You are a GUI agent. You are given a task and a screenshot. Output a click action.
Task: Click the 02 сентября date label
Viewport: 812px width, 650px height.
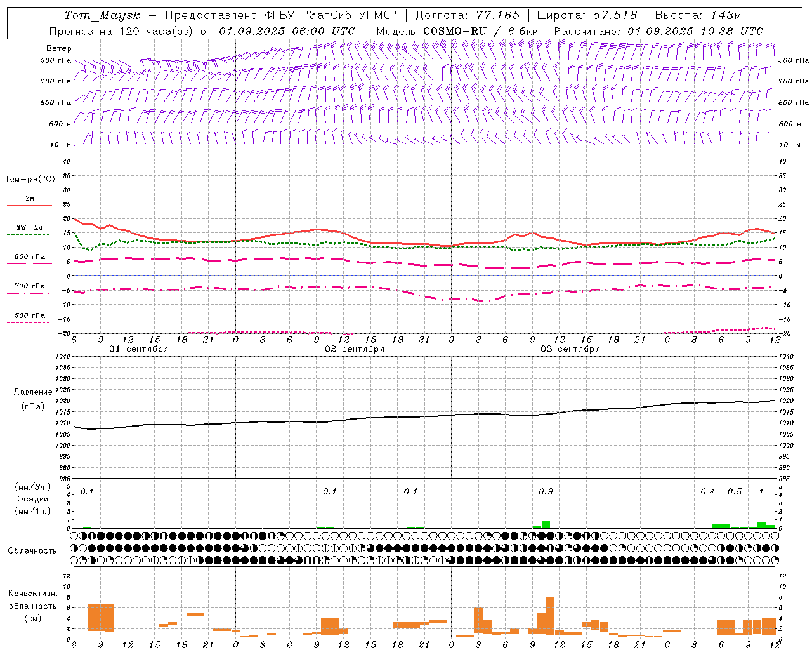pos(355,349)
